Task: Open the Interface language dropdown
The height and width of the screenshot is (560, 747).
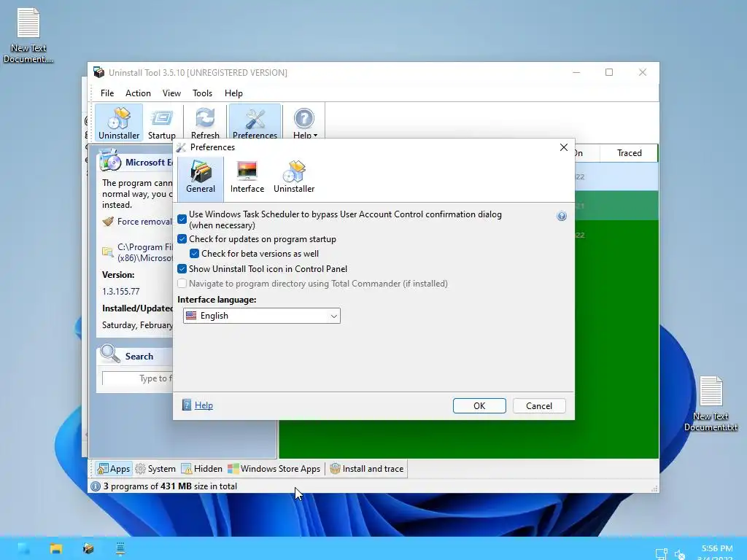Action: click(262, 316)
